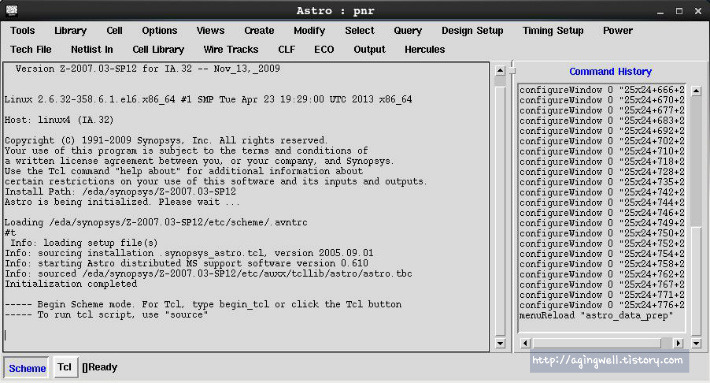
Task: Click Command History scroll up arrow
Action: click(696, 91)
